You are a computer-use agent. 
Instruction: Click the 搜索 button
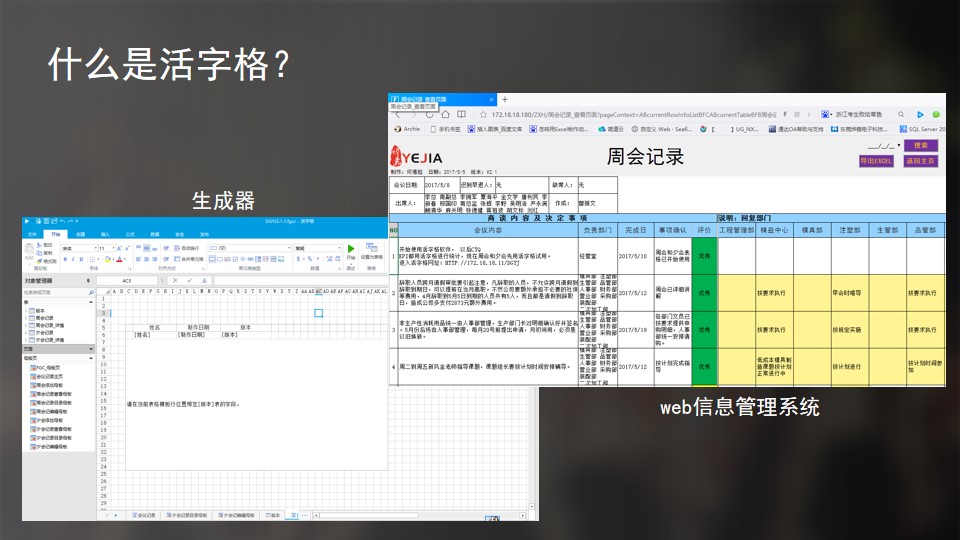[920, 146]
